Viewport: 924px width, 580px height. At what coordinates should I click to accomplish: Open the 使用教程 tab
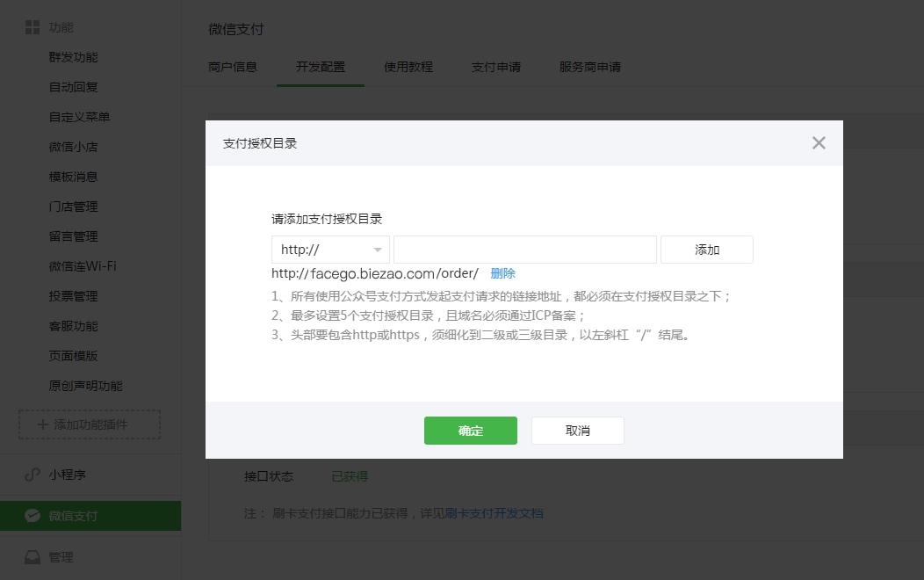pyautogui.click(x=408, y=67)
